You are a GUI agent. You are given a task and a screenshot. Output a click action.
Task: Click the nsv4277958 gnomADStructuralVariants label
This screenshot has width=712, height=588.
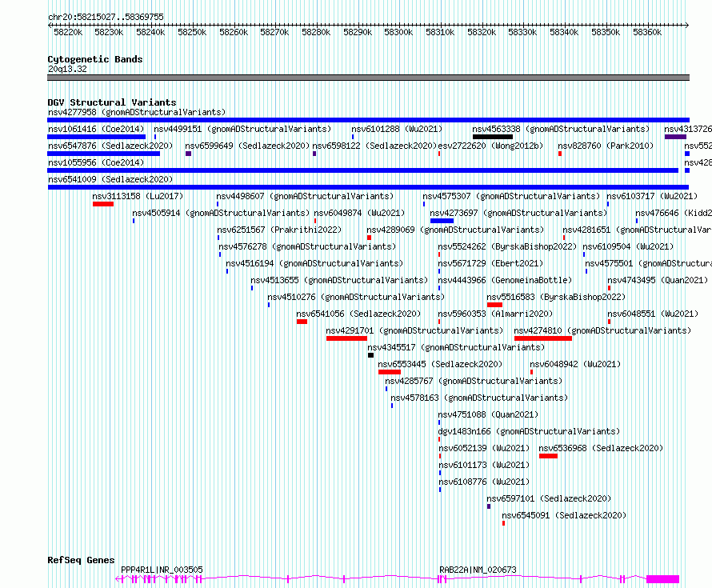(x=137, y=112)
